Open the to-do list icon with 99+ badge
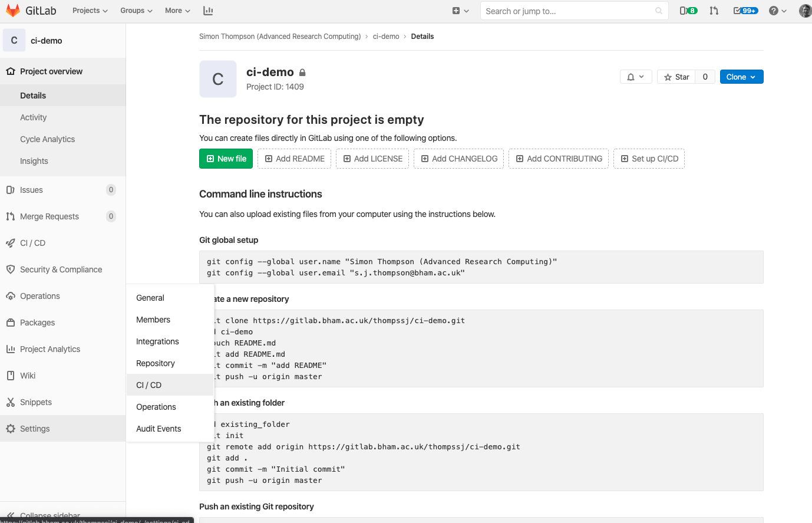This screenshot has width=812, height=523. click(745, 11)
